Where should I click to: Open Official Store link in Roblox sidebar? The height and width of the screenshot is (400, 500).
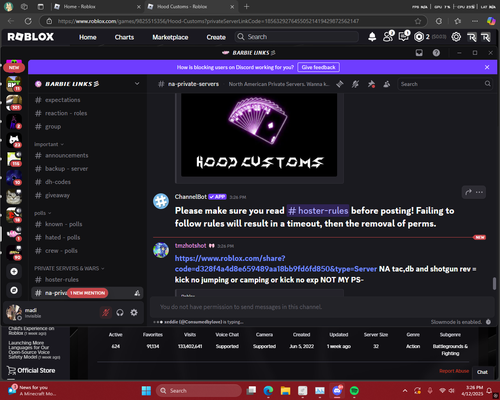pyautogui.click(x=31, y=370)
